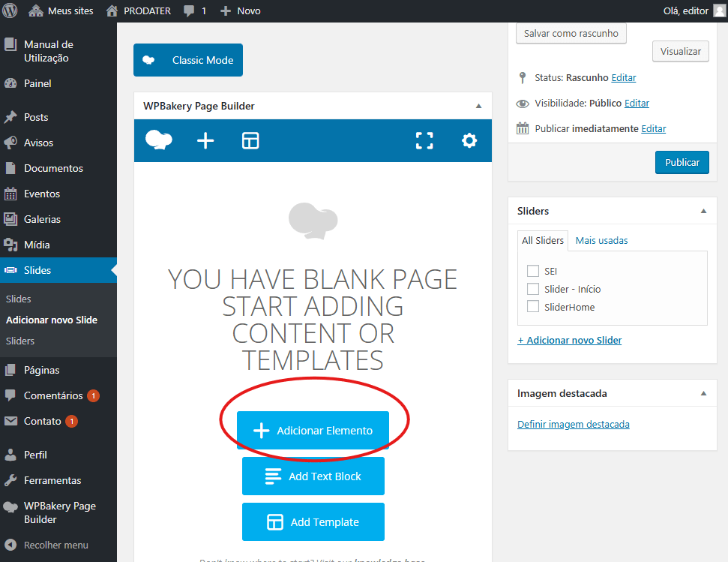This screenshot has width=728, height=562.
Task: Click Salvar como rascunho button
Action: click(571, 34)
